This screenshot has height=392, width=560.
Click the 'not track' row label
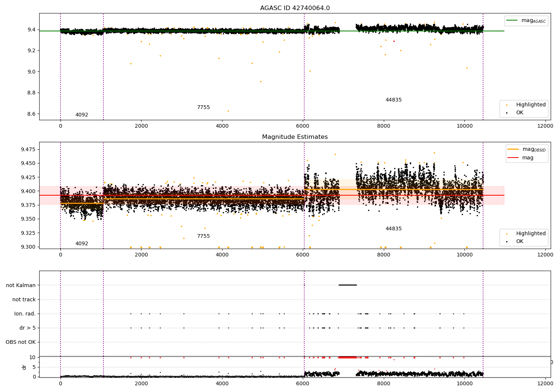tap(24, 300)
